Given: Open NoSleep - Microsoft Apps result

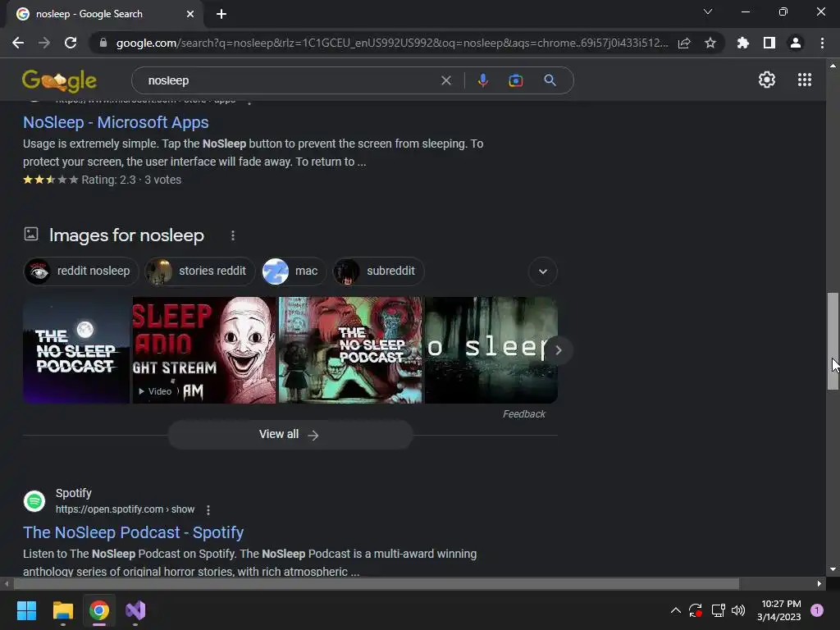Looking at the screenshot, I should coord(116,122).
